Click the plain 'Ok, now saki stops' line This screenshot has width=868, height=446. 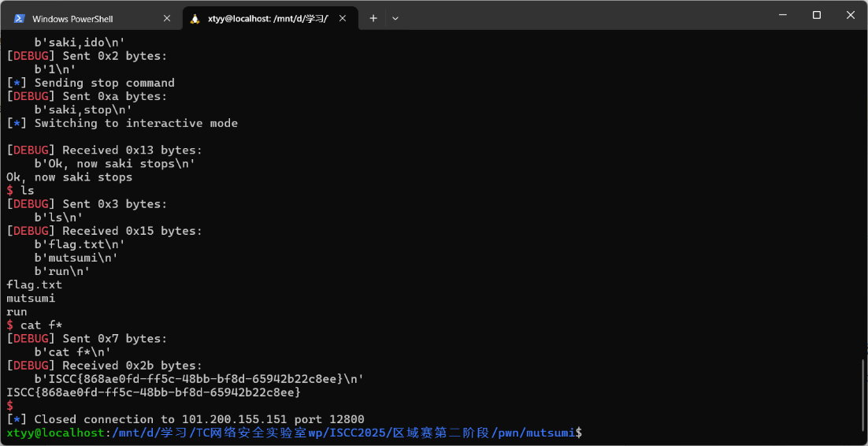point(70,177)
